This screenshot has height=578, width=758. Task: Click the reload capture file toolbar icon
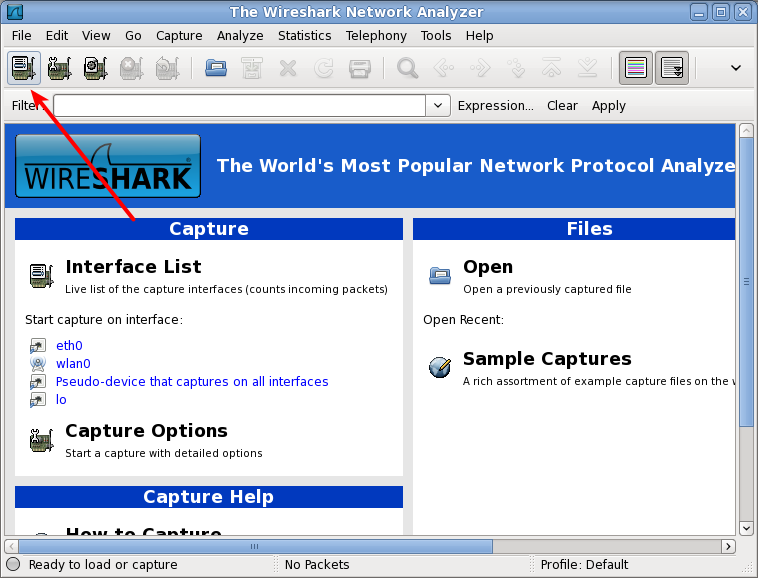324,68
